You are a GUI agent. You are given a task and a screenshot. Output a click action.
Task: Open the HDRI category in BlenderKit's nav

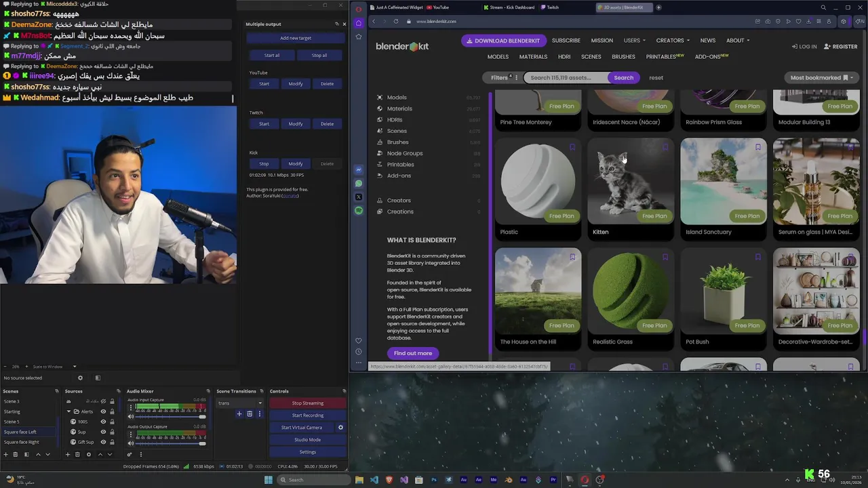pyautogui.click(x=564, y=57)
